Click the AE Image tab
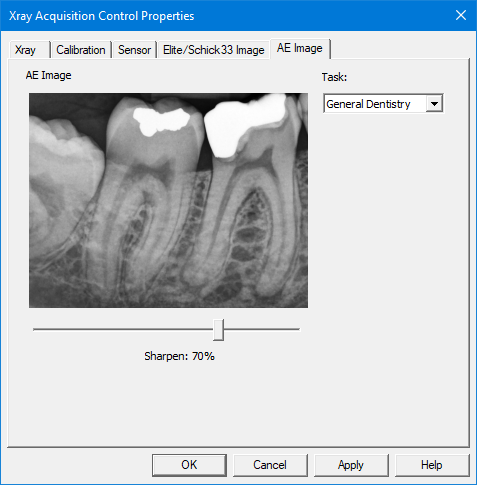Viewport: 477px width, 485px height. (300, 48)
